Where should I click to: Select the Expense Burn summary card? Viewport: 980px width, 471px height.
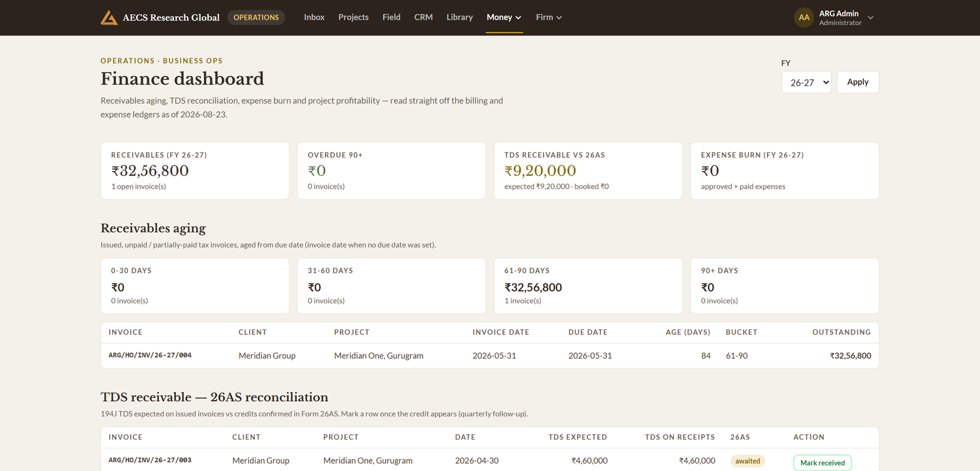(785, 171)
